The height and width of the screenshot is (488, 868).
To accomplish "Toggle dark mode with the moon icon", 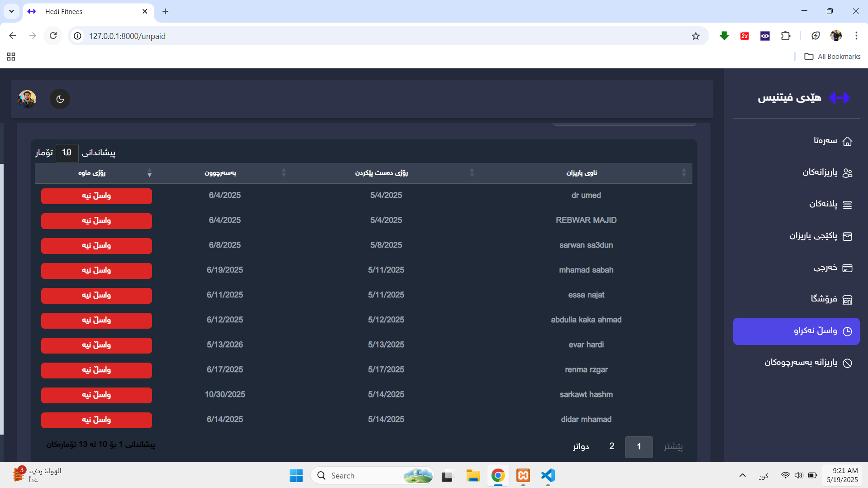I will 60,99.
